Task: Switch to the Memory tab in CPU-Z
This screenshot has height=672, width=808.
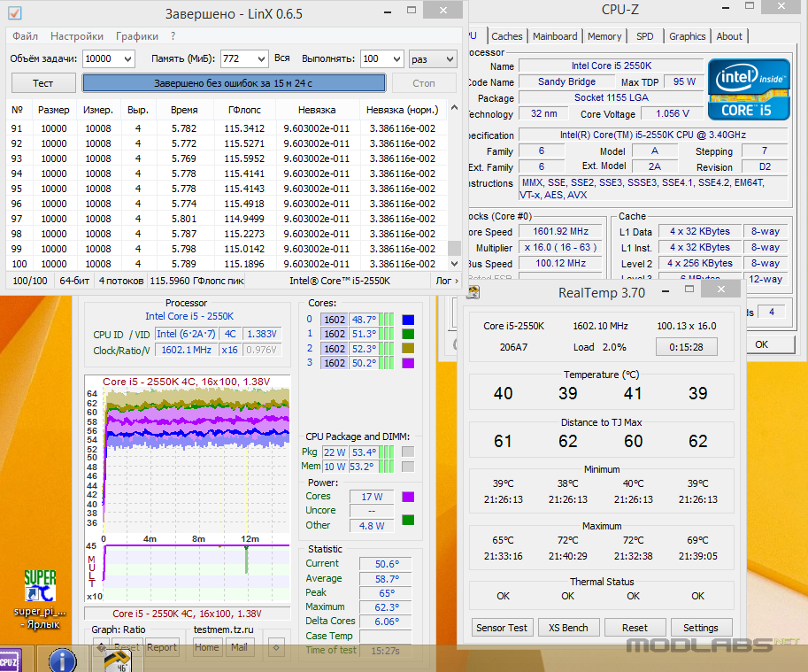Action: tap(604, 36)
